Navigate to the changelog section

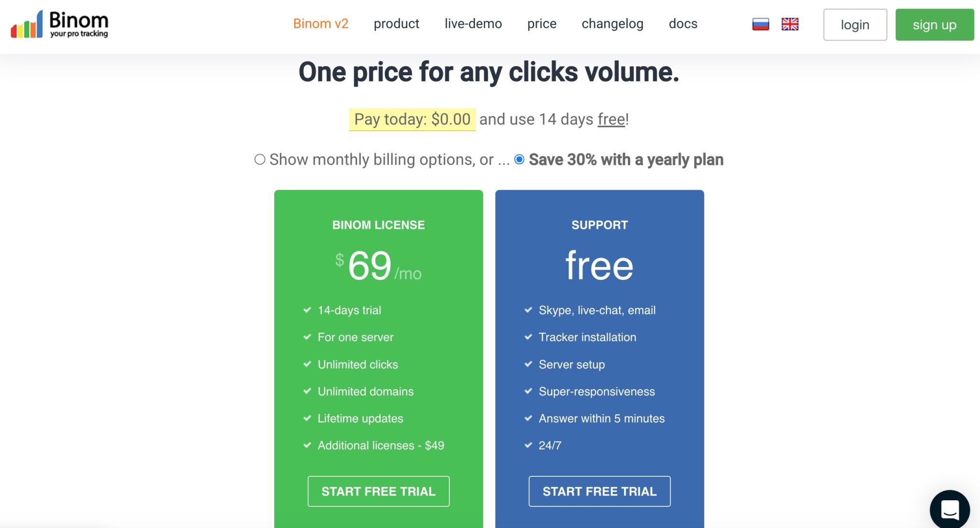click(x=612, y=23)
